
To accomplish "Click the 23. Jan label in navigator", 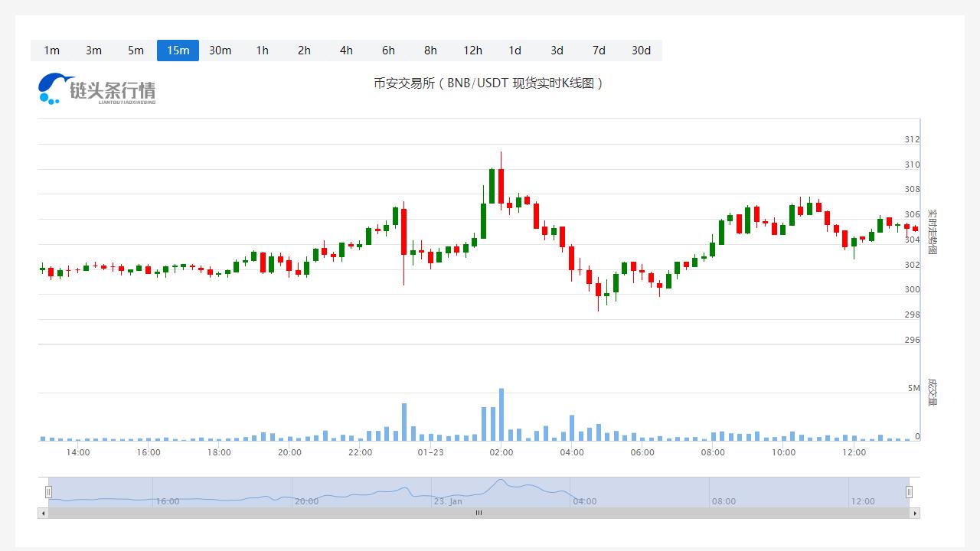I will 448,501.
